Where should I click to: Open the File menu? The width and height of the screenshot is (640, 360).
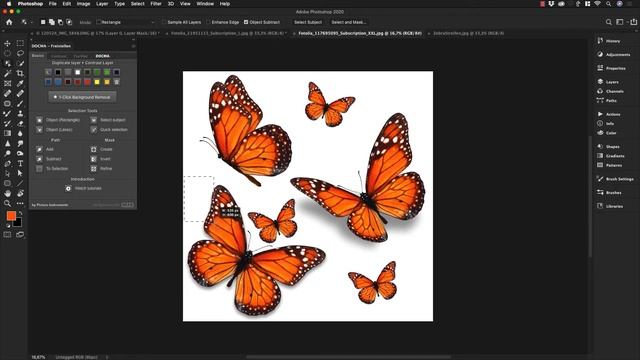(x=53, y=4)
